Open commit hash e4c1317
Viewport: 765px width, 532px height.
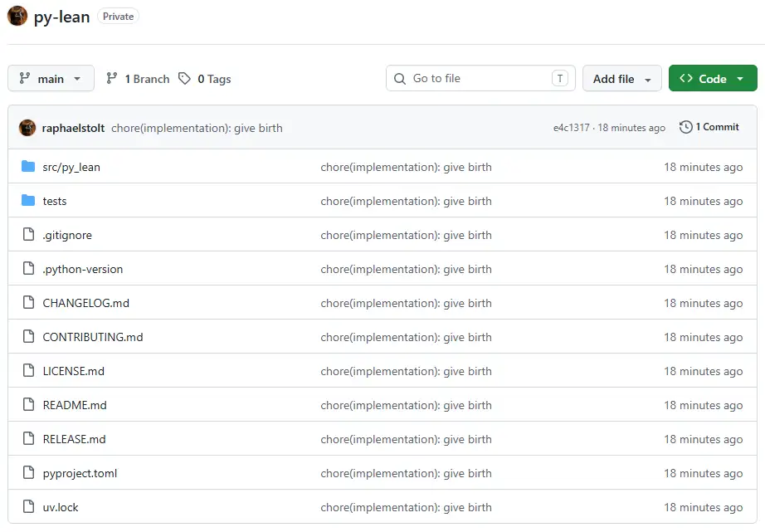pyautogui.click(x=572, y=128)
